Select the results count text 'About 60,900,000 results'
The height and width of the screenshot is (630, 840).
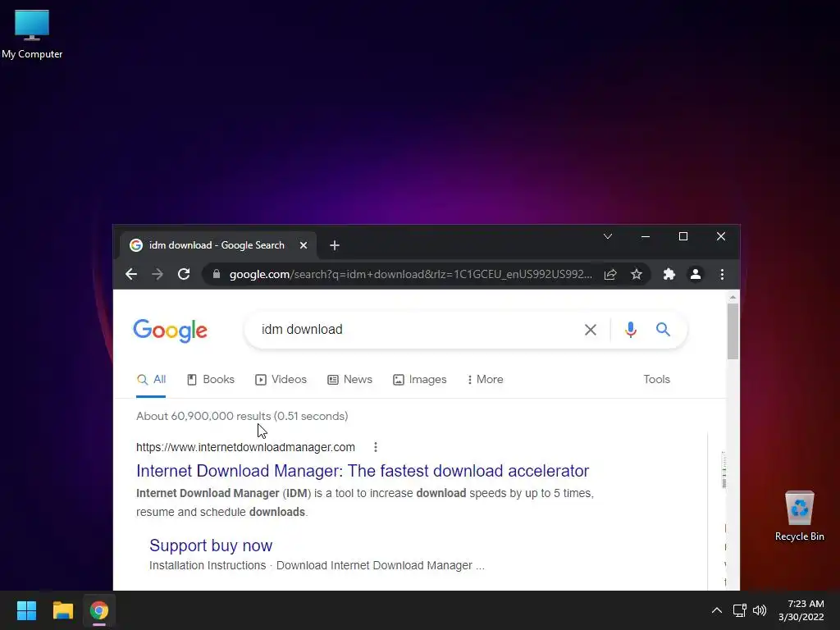pos(203,416)
